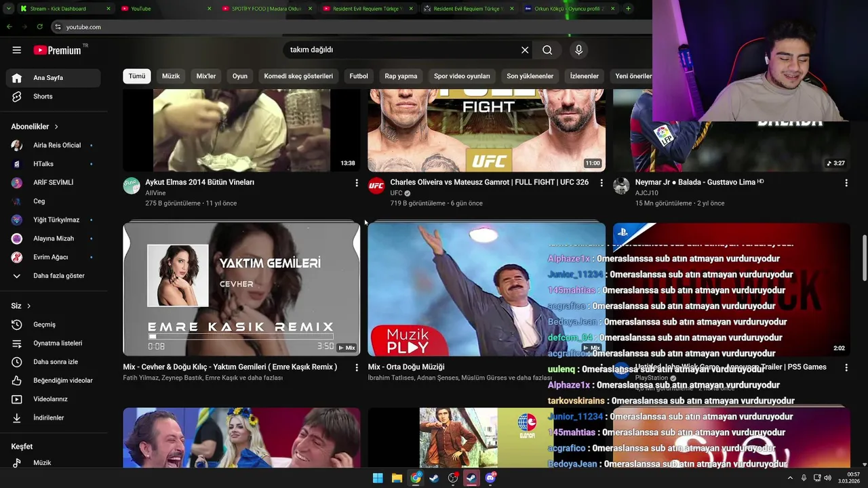Start voice search with the microphone icon
This screenshot has width=868, height=488.
(x=578, y=49)
